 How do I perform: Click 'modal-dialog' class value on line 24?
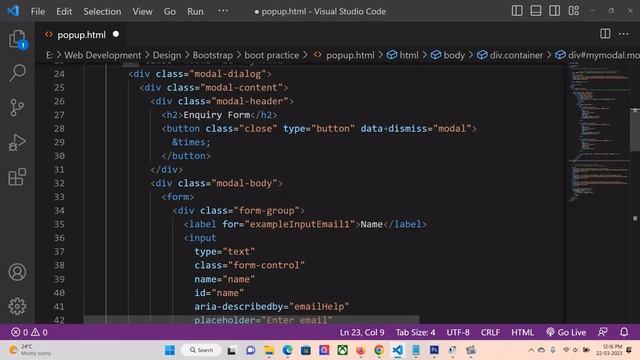click(x=227, y=74)
